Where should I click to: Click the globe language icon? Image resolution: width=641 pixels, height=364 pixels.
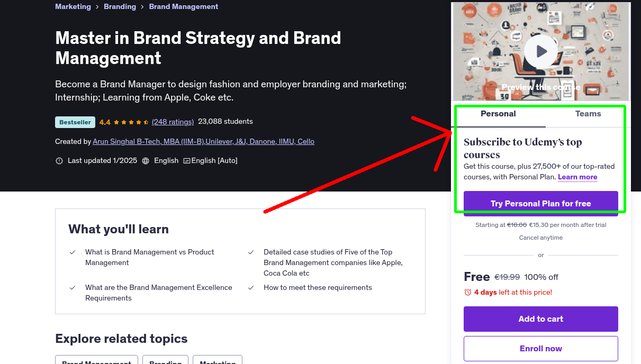(x=146, y=161)
